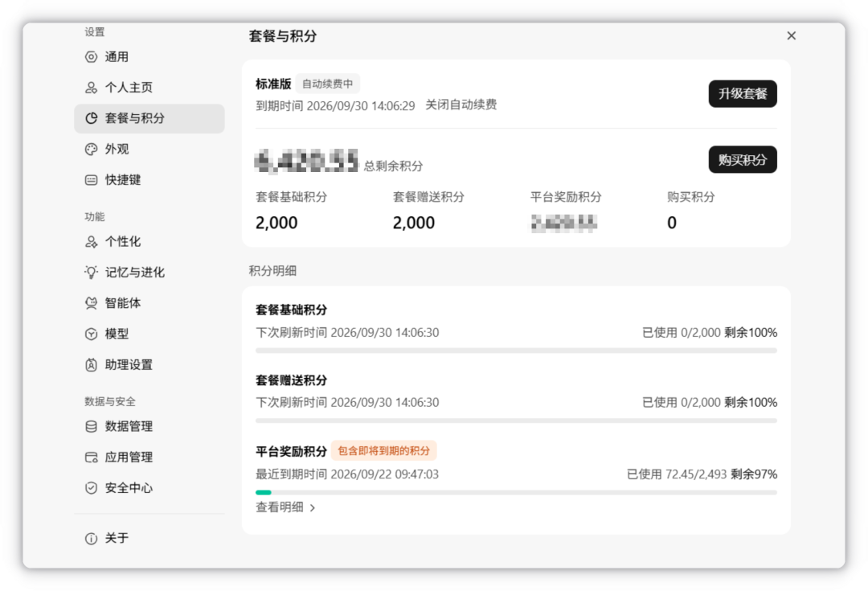
Task: Select the 个人主页 profile icon
Action: pos(91,88)
